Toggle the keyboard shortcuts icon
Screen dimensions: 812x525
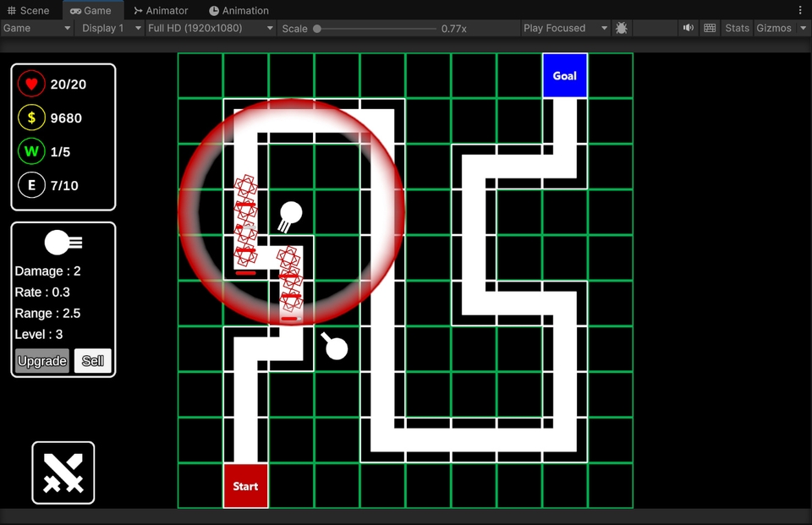pyautogui.click(x=710, y=28)
